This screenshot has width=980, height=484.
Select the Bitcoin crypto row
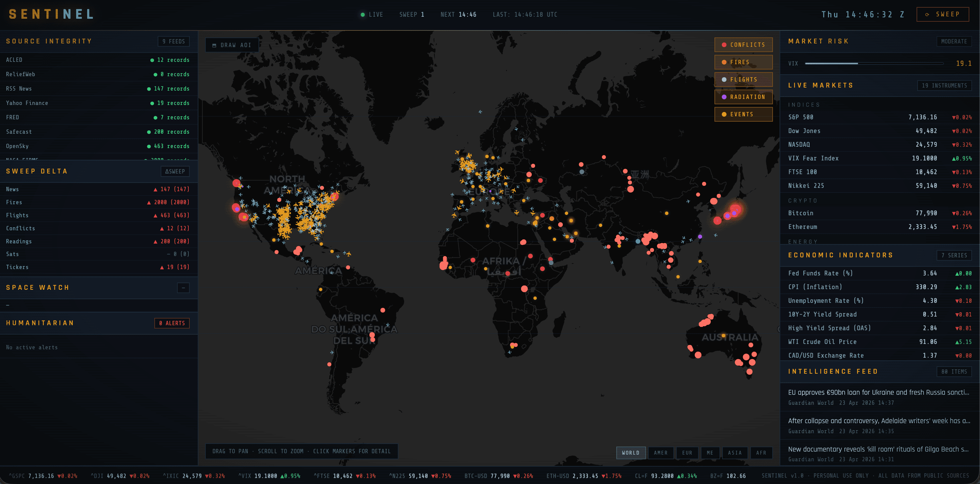[x=879, y=213]
